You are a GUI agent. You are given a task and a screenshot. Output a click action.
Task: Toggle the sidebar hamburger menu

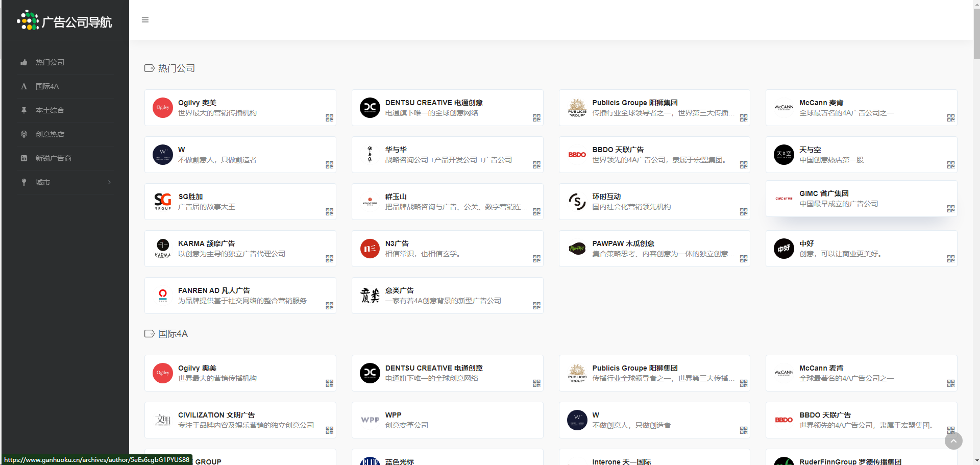145,20
